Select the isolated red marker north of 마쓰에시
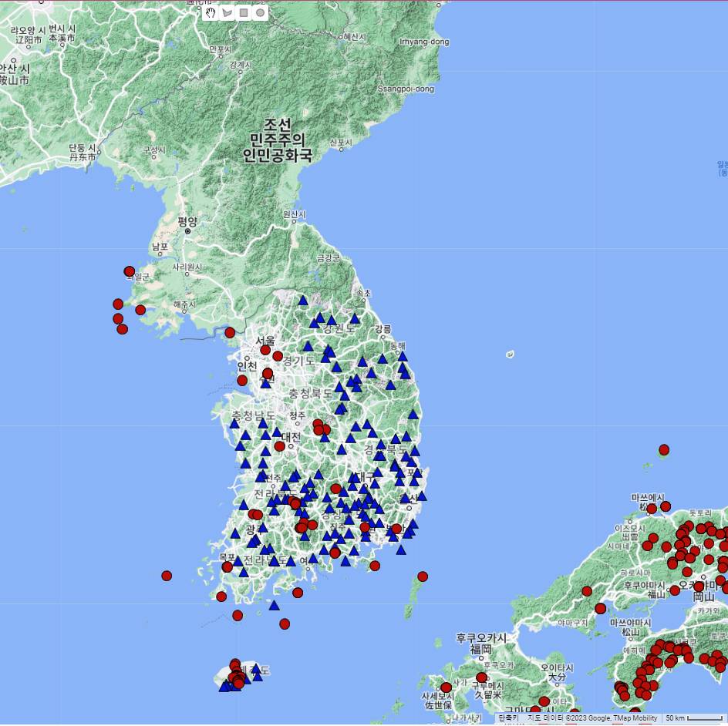Screen dimensions: 728x726 coord(664,449)
